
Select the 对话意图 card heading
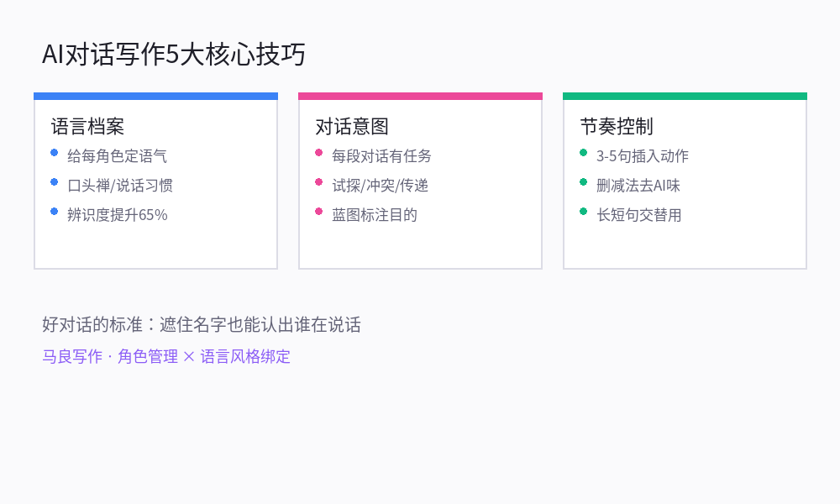click(x=352, y=127)
